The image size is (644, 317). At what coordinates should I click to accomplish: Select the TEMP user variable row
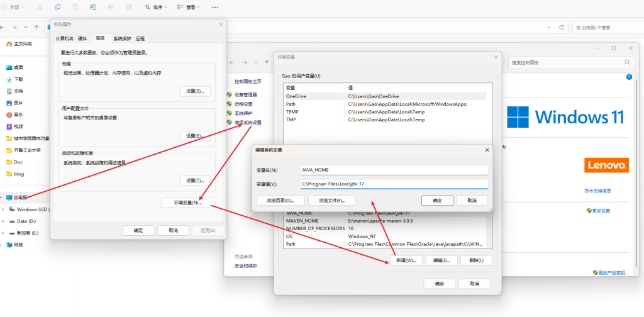tap(385, 112)
